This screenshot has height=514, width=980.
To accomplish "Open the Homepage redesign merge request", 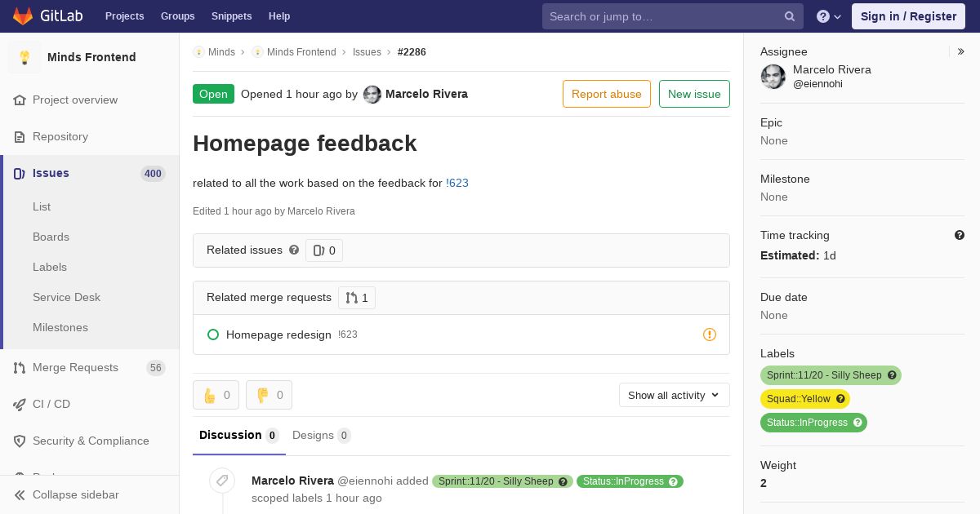I will pyautogui.click(x=278, y=335).
